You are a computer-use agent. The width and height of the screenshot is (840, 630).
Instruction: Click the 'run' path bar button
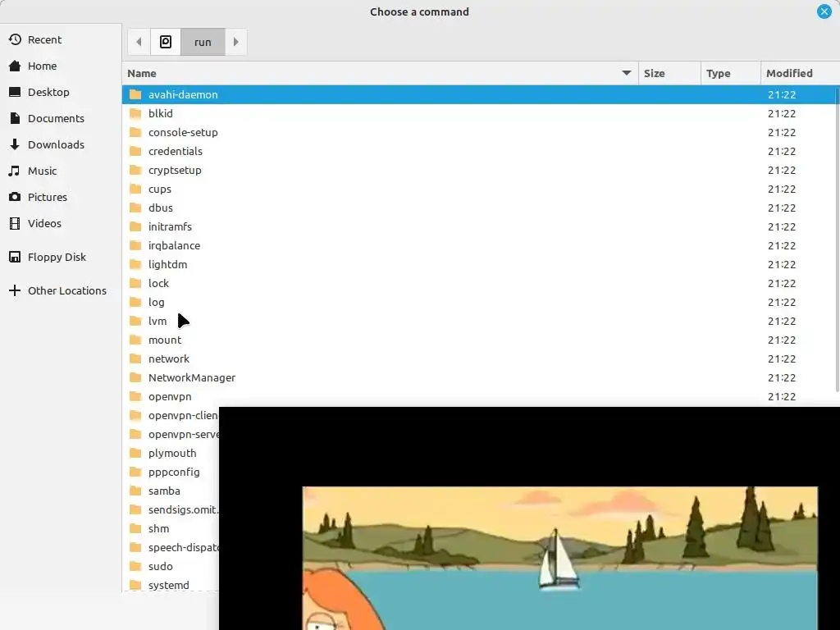click(203, 42)
